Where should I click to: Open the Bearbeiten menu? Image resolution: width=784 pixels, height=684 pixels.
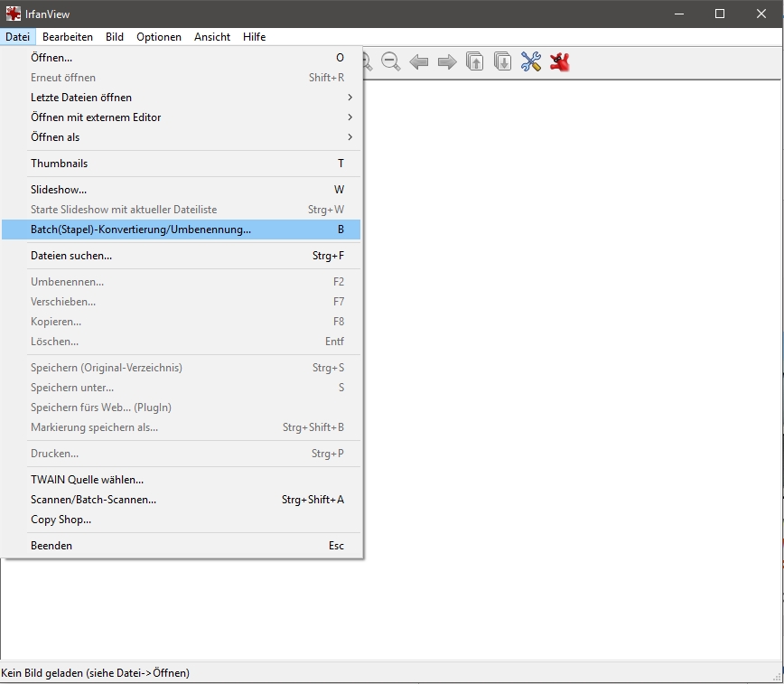point(68,36)
